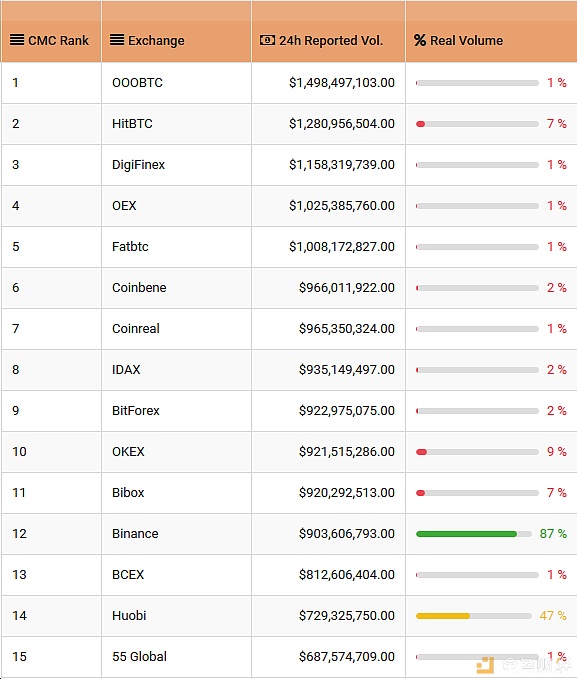Click the percent icon beside Real Volume
The height and width of the screenshot is (679, 577).
click(x=420, y=40)
